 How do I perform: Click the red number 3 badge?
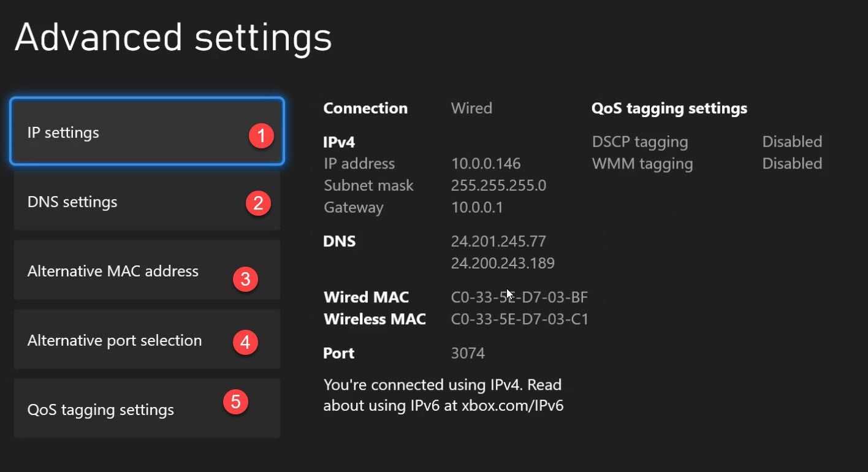pyautogui.click(x=245, y=280)
